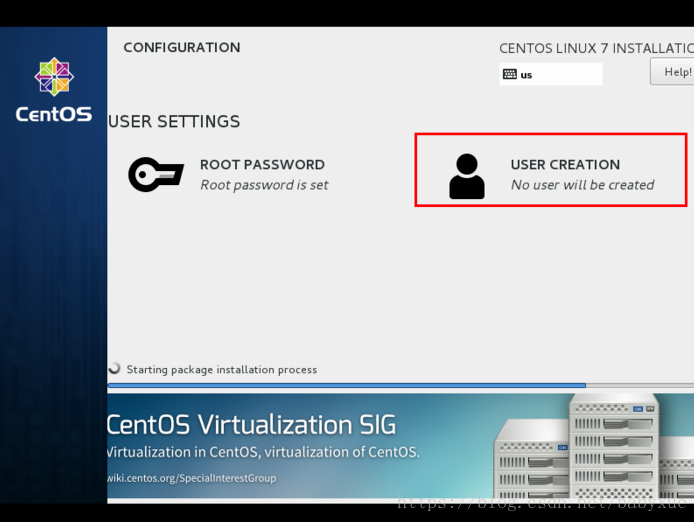Open USER CREATION settings
Screen dimensions: 694x522
[551, 170]
